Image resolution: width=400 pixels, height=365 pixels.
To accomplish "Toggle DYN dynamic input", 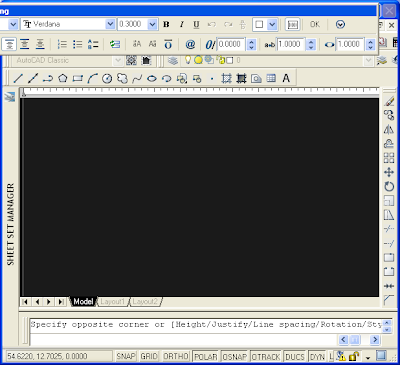I will click(x=317, y=357).
